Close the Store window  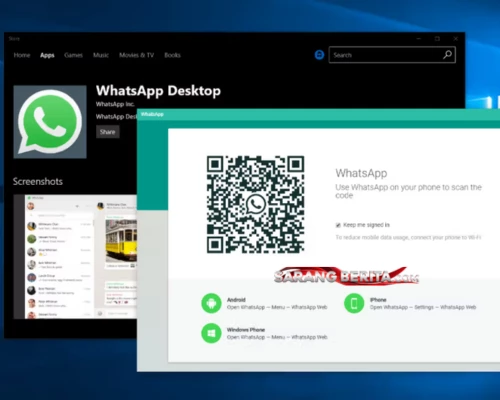(x=456, y=39)
